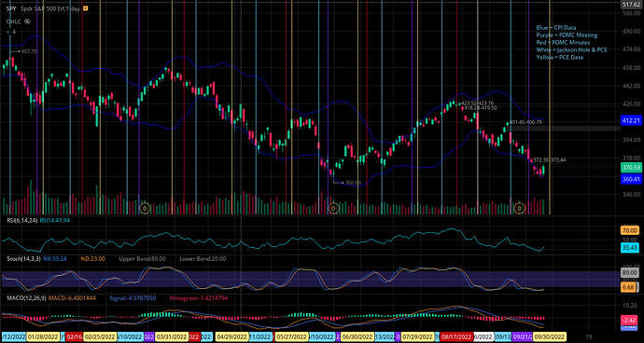This screenshot has height=343, width=644.
Task: Click the Lower Band:20.00 label
Action: [203, 259]
